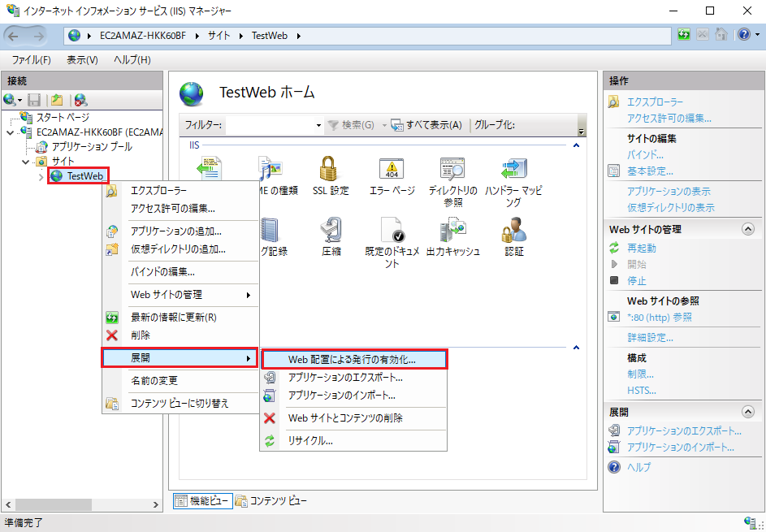Viewport: 766px width, 532px height.
Task: Click the home toolbar icon
Action: (x=721, y=35)
